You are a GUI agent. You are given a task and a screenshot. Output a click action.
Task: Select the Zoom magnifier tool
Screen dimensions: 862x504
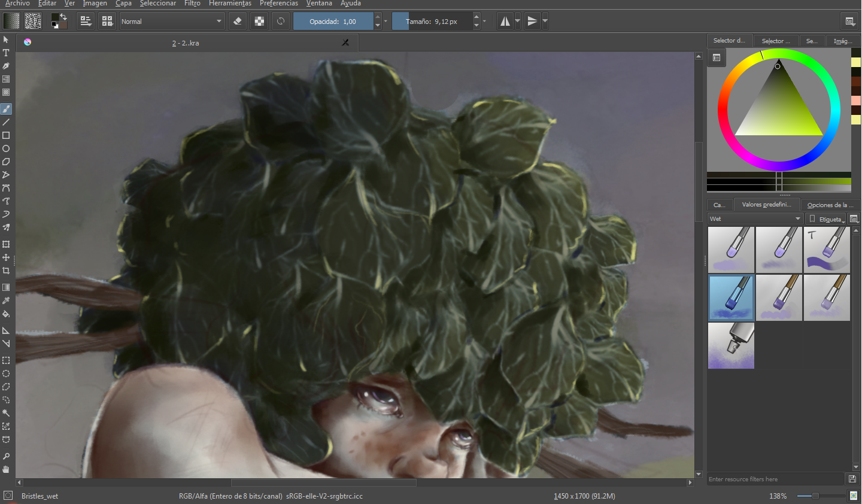pos(6,456)
